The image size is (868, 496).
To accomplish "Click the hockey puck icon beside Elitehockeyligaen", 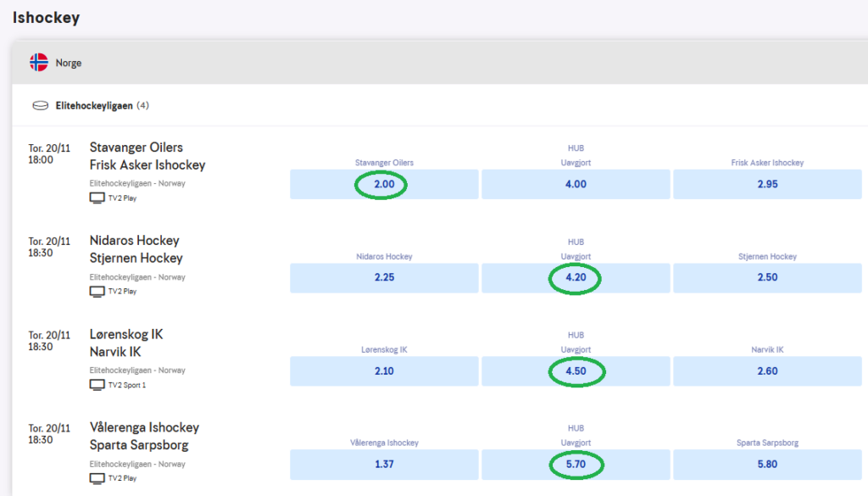I will (40, 106).
